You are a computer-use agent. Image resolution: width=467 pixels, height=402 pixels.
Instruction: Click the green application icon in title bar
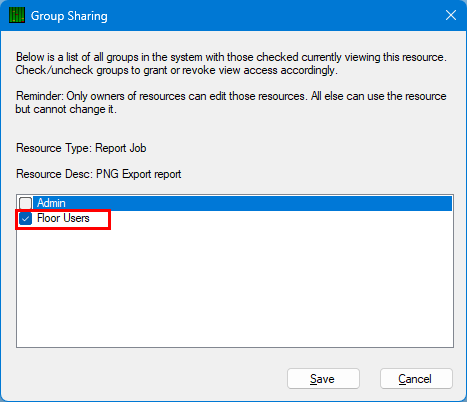click(17, 15)
